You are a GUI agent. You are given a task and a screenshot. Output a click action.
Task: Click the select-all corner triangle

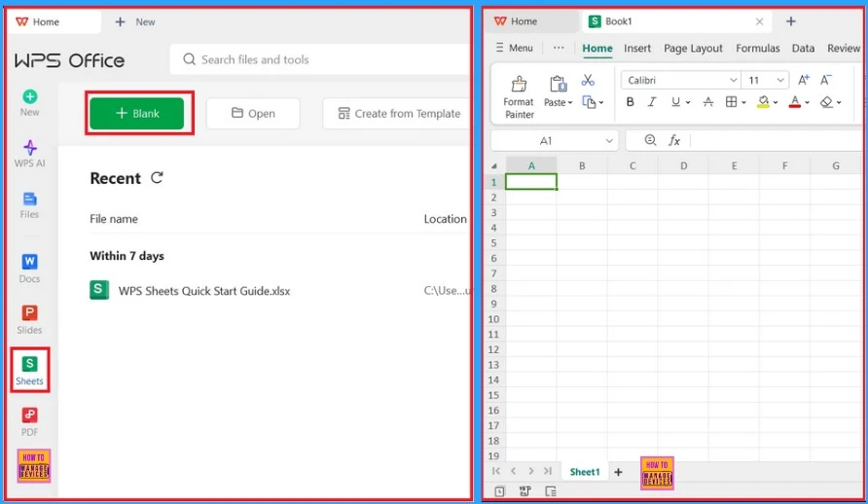coord(494,166)
